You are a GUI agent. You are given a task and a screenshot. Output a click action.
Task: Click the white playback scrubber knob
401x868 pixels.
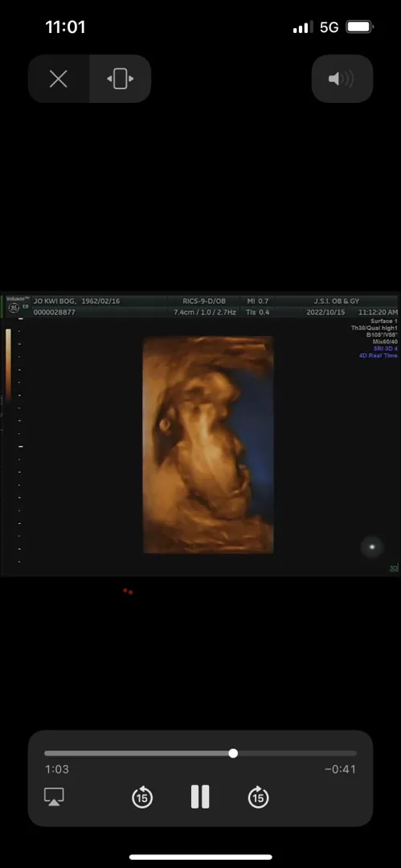pos(233,753)
